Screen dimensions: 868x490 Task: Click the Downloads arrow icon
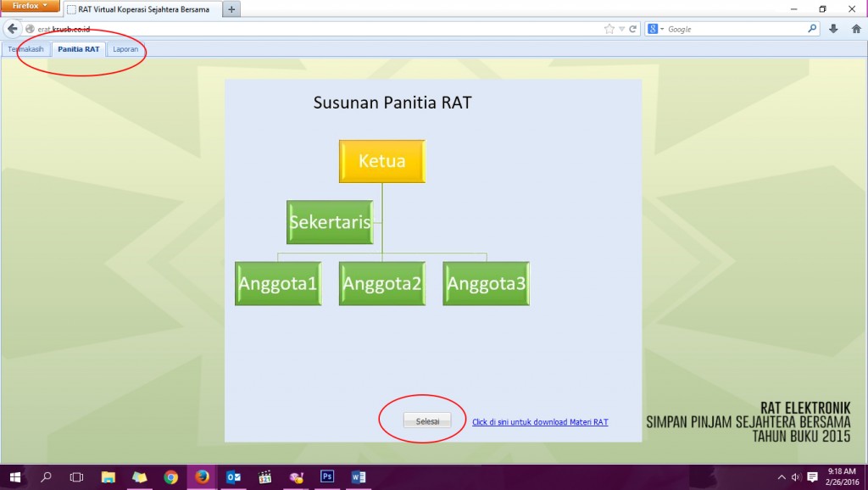click(833, 28)
